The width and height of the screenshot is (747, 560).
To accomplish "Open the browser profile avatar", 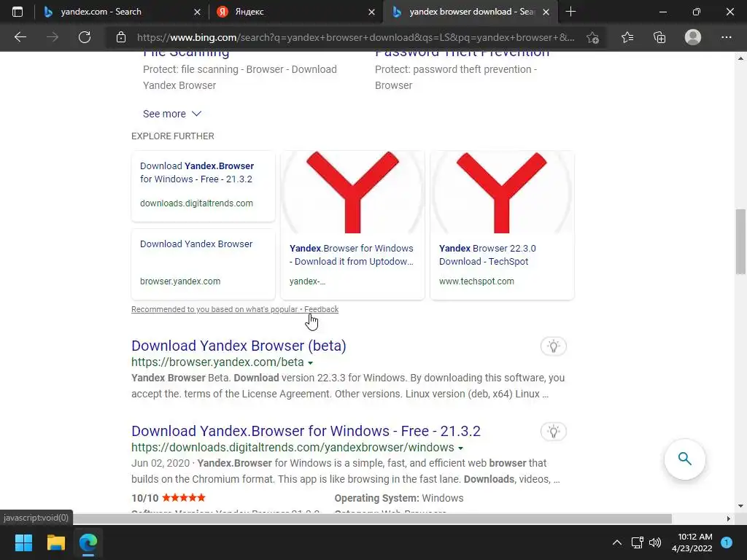I will (693, 37).
